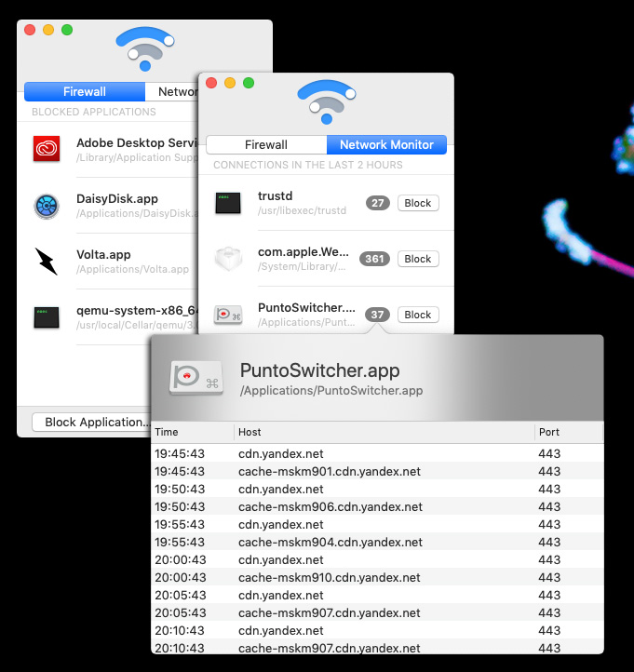The width and height of the screenshot is (634, 672).
Task: Select cache-mskm907.cdn.yandex.net at 20:05:43
Action: [x=330, y=612]
